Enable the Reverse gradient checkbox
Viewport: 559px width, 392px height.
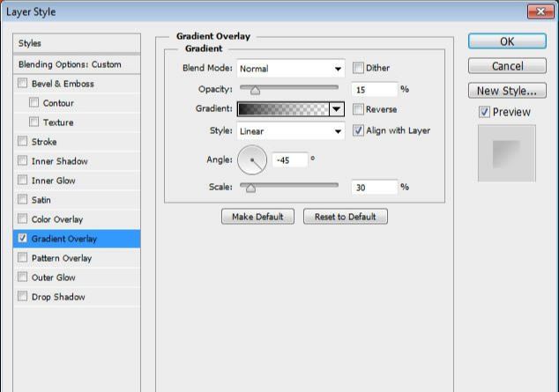(x=358, y=109)
